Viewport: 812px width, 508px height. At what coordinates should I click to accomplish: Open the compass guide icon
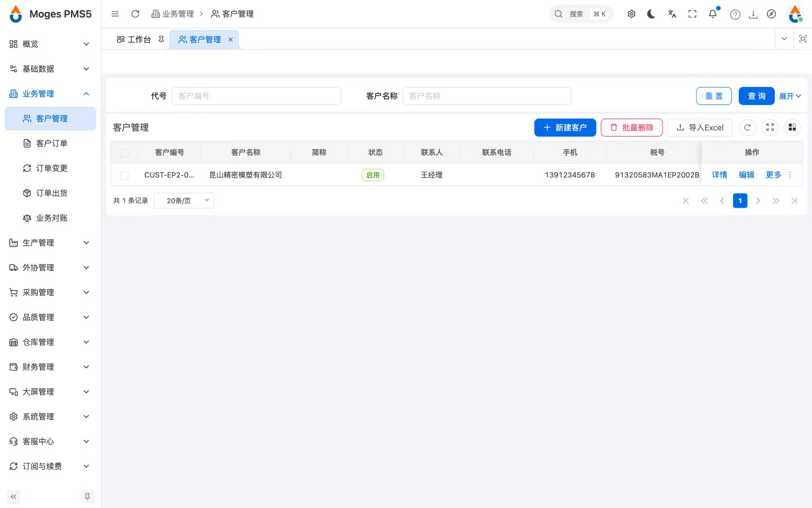pyautogui.click(x=771, y=14)
